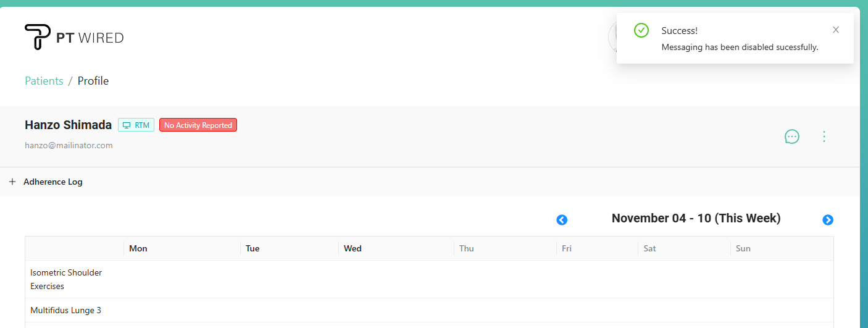The height and width of the screenshot is (328, 868).
Task: Advance to next week with right arrow
Action: pyautogui.click(x=828, y=220)
